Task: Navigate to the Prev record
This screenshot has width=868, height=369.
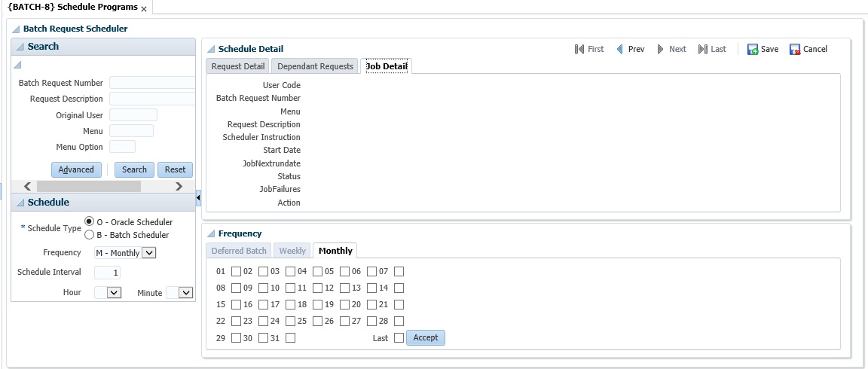Action: coord(620,49)
